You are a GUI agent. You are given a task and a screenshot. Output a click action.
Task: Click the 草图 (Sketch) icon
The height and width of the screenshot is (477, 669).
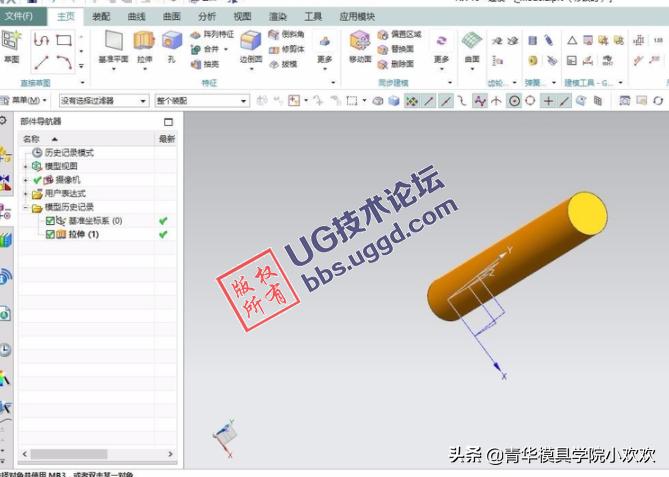click(11, 41)
